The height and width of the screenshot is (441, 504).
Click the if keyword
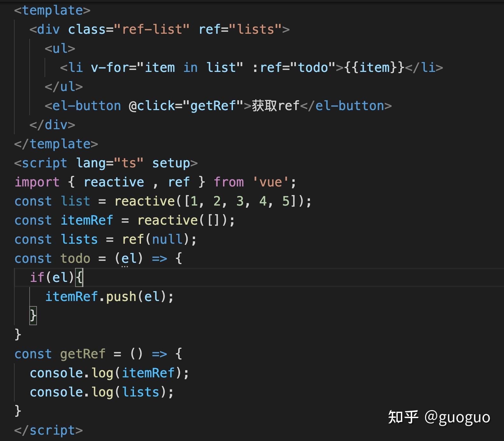(37, 278)
